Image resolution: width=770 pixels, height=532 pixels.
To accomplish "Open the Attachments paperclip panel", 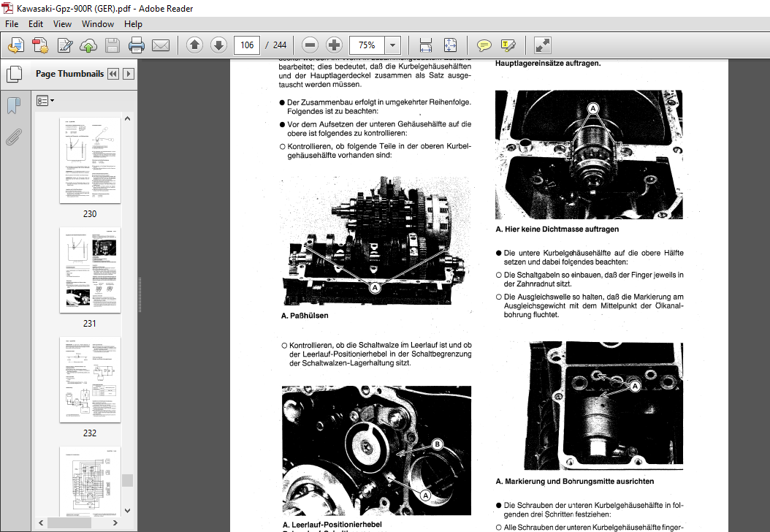I will pos(14,137).
